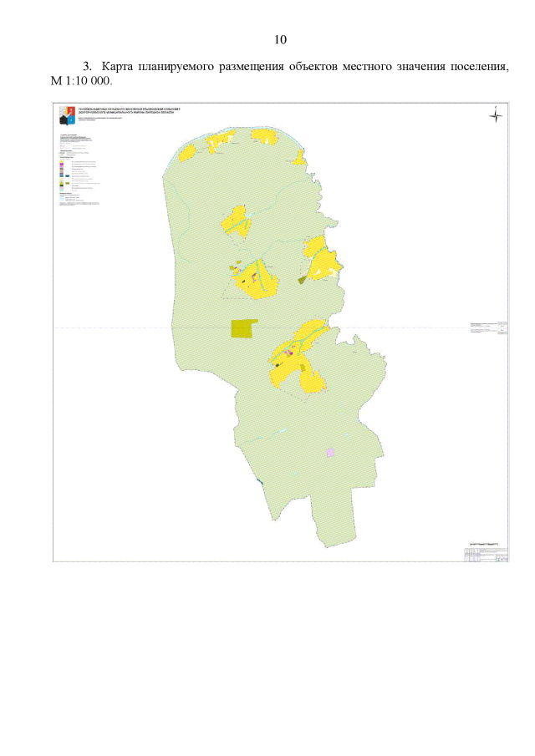Select central yellow settlement crossed by river

pos(257,277)
